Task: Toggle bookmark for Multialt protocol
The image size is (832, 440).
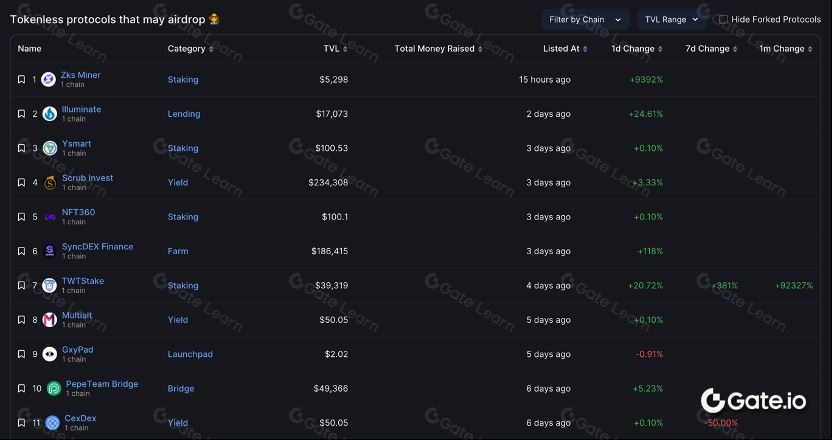Action: coord(21,320)
